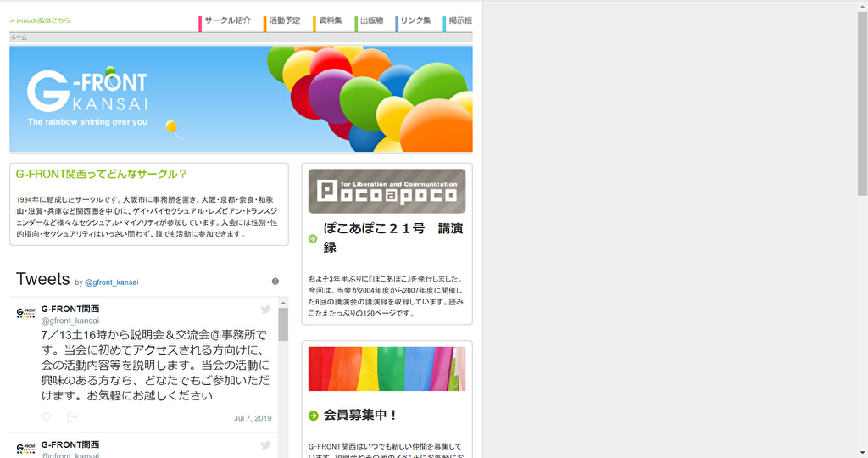Open the @gfront_kansai Twitter handle link in Tweets header
This screenshot has height=458, width=868.
(111, 282)
